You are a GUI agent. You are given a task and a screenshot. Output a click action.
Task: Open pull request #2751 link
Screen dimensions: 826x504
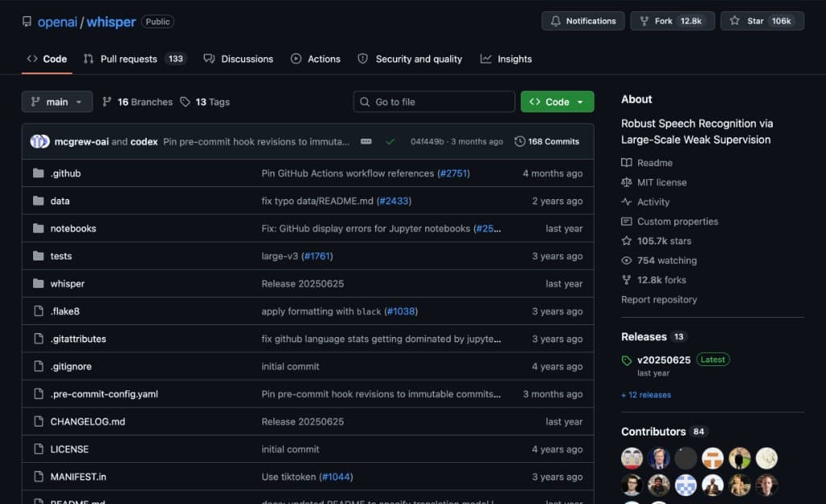point(453,173)
